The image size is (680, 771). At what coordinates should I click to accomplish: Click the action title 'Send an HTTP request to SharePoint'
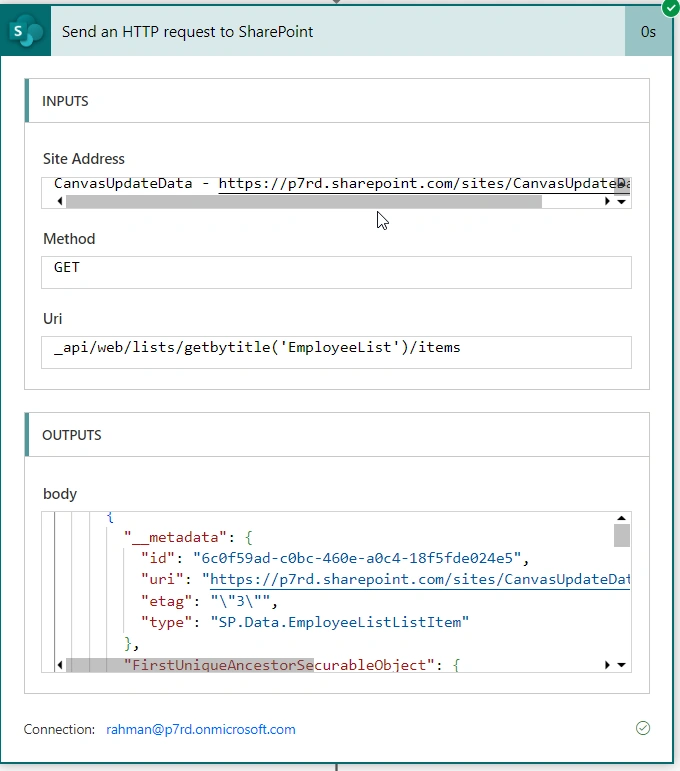tap(187, 32)
